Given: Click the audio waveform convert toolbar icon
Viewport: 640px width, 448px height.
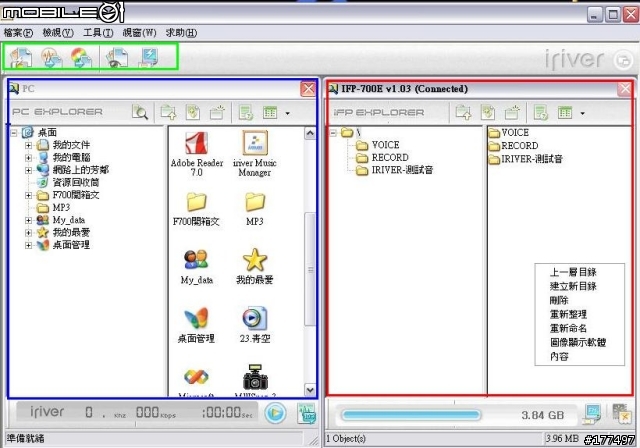Looking at the screenshot, I should [52, 57].
